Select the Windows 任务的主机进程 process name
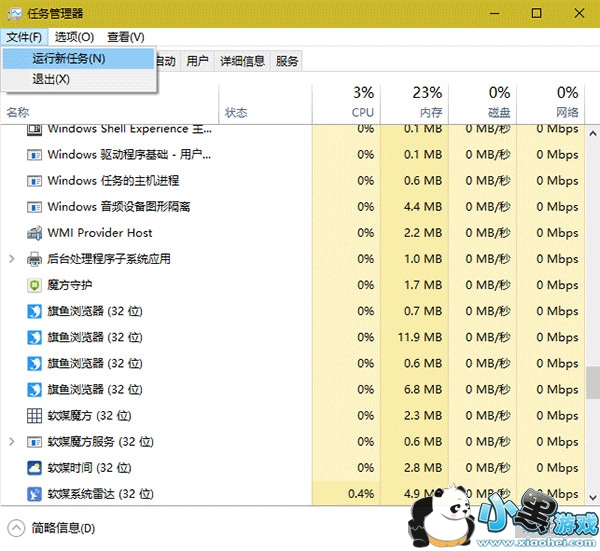The height and width of the screenshot is (551, 600). (x=113, y=181)
